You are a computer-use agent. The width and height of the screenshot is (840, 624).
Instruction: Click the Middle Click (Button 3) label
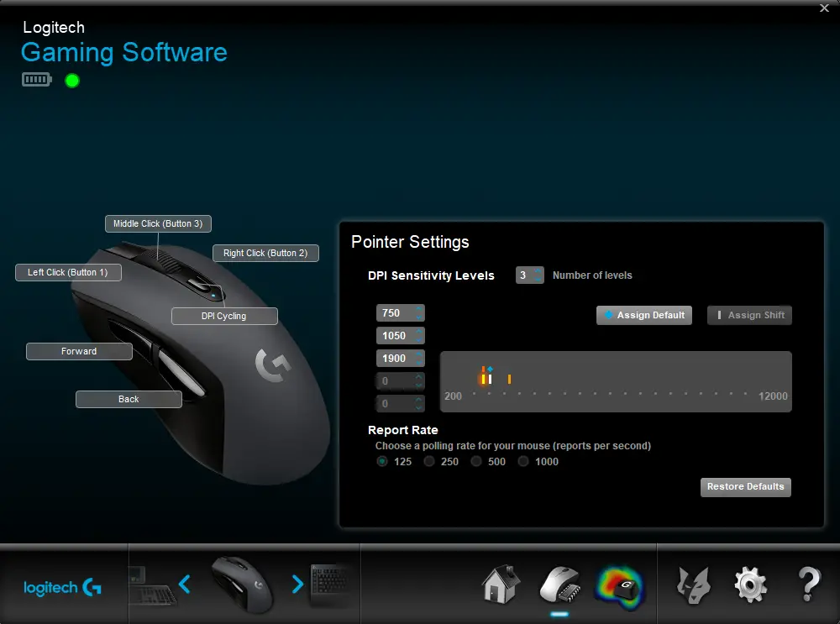[158, 223]
